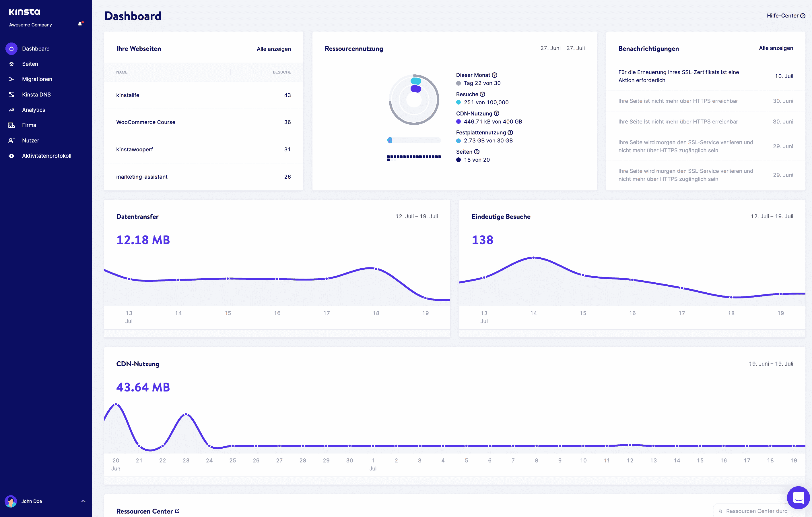Open Dashboard using the home sidebar icon
This screenshot has width=812, height=517.
11,49
